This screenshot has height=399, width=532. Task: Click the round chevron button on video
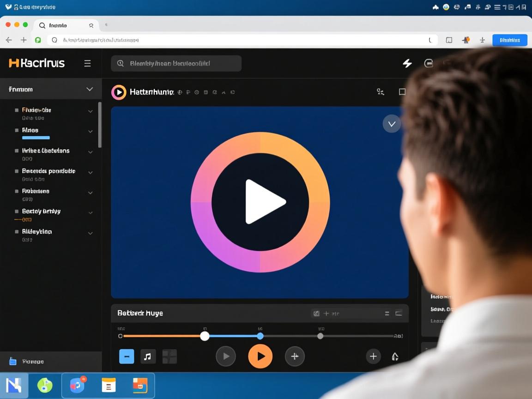(392, 124)
